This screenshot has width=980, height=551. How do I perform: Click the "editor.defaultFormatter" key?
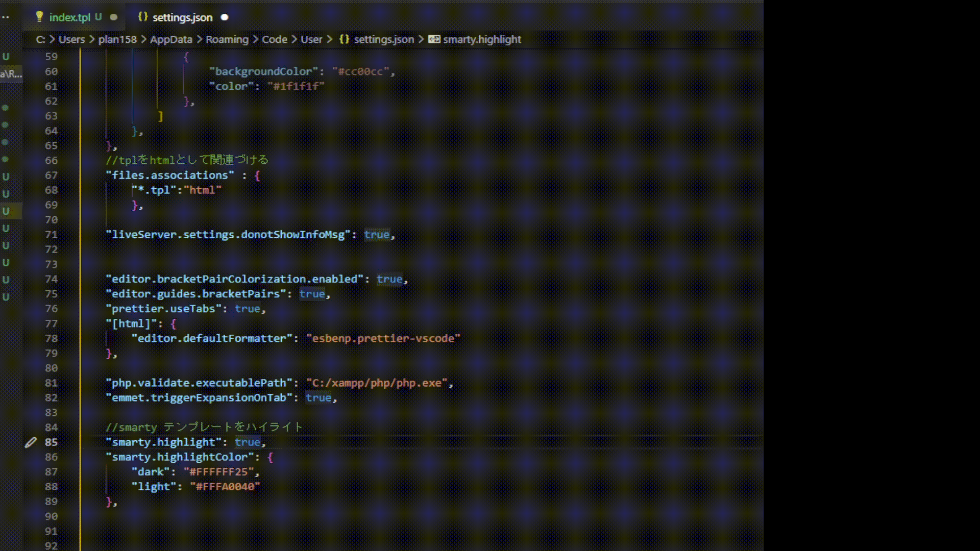pyautogui.click(x=212, y=338)
